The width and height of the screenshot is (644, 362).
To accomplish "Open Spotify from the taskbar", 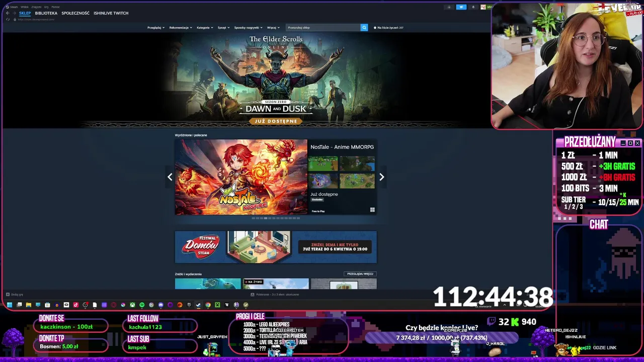I will pos(142,305).
